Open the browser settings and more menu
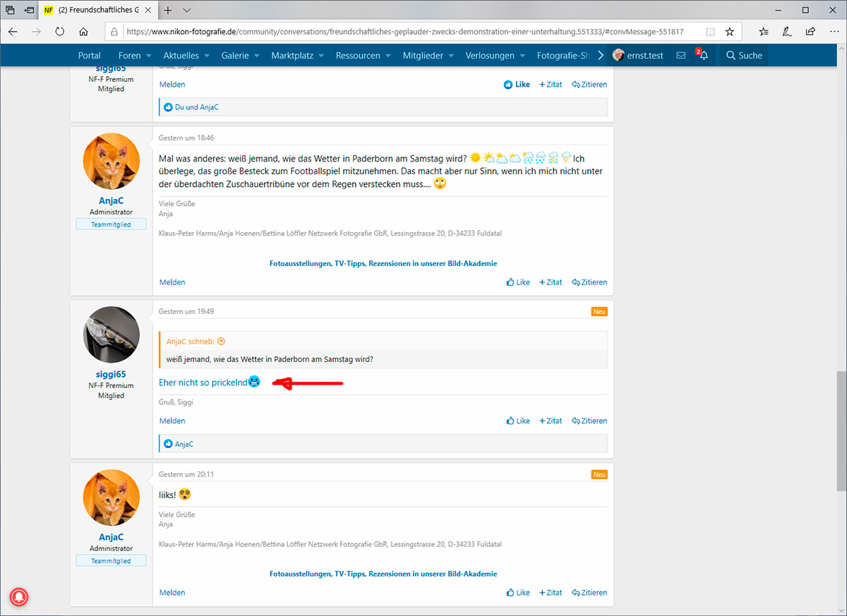The width and height of the screenshot is (847, 616). click(x=834, y=32)
